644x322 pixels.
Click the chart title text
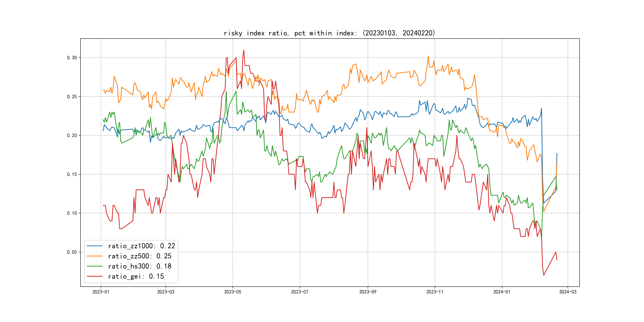tap(329, 33)
